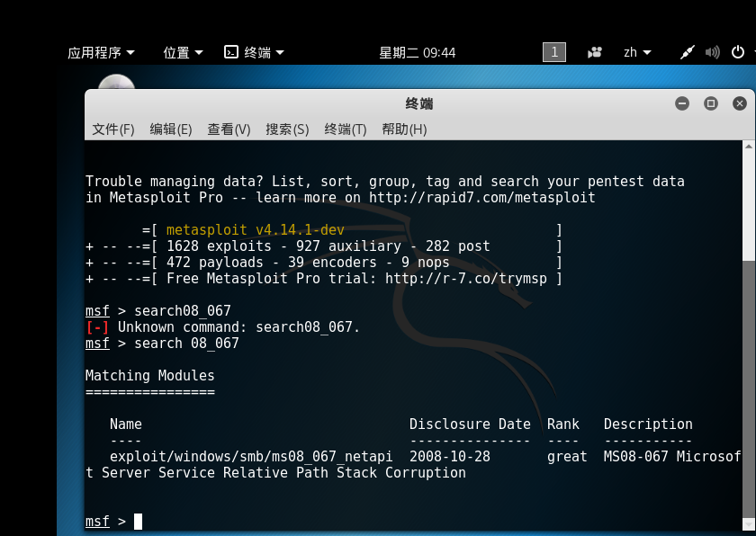The image size is (756, 536).
Task: Open the clock showing 星期二 09:44
Action: coord(417,52)
